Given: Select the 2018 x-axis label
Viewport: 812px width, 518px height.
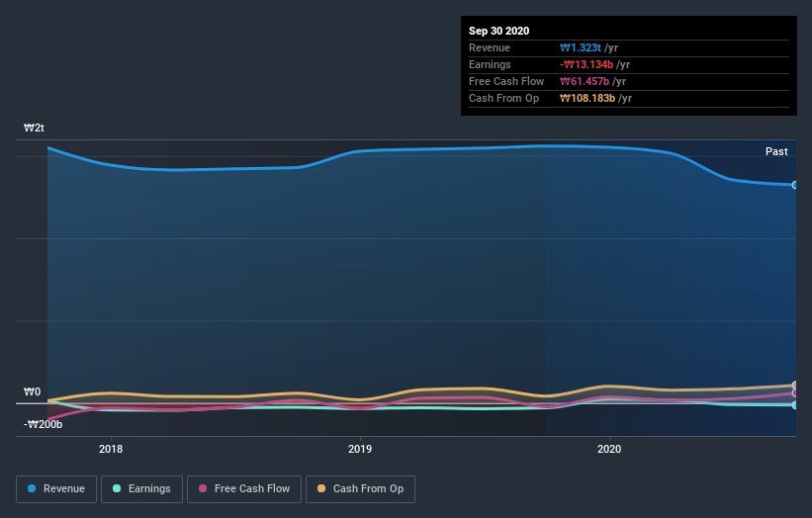Looking at the screenshot, I should point(111,449).
